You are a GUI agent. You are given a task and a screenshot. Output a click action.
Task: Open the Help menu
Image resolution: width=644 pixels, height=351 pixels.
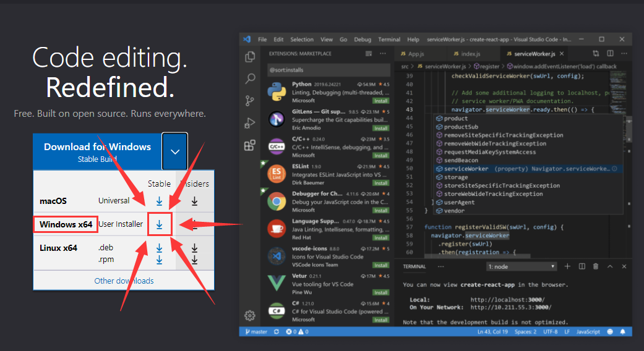click(x=413, y=40)
